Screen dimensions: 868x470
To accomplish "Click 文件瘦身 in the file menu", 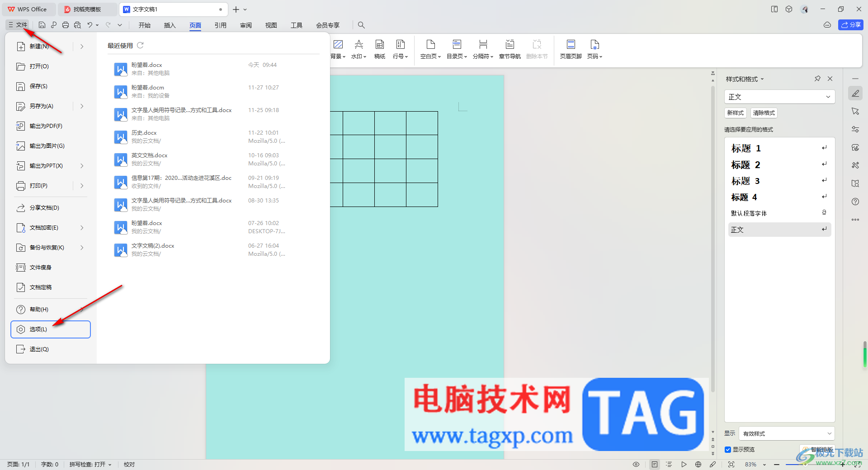I will [x=41, y=268].
